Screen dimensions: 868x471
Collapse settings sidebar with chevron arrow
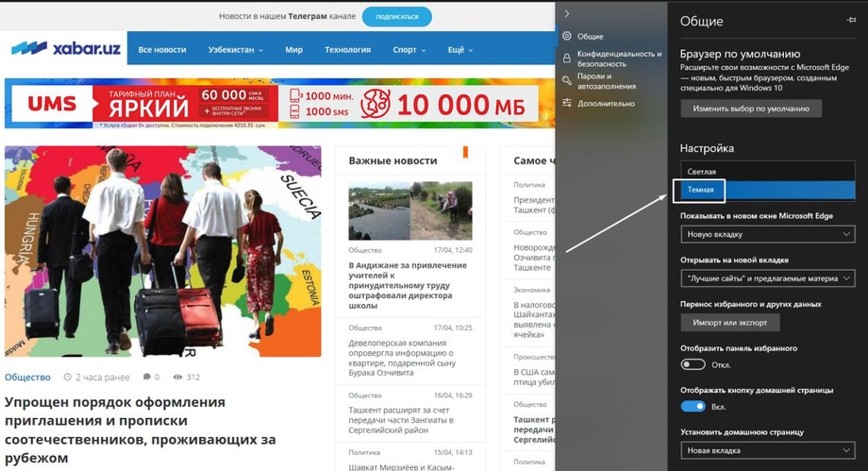coord(567,14)
